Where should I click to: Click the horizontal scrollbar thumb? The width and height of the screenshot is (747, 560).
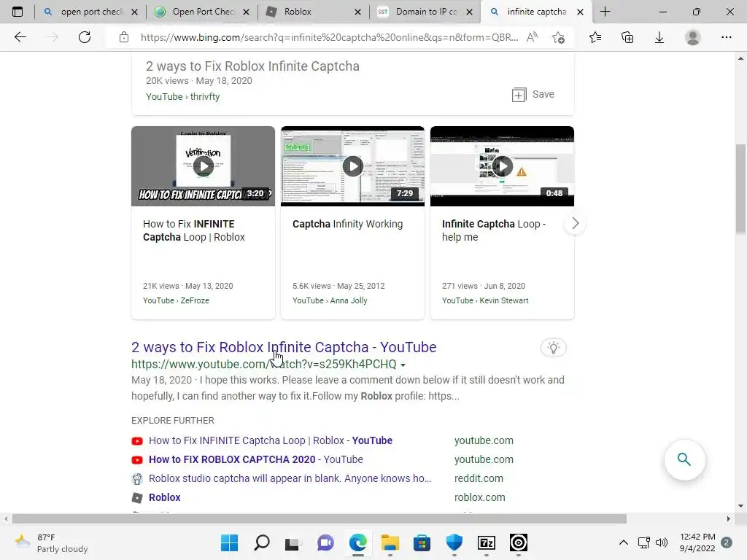320,518
